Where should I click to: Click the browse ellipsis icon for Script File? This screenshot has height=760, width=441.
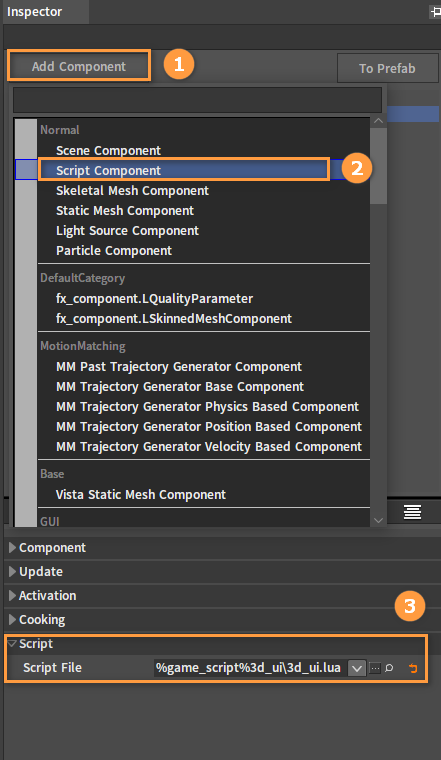point(375,668)
